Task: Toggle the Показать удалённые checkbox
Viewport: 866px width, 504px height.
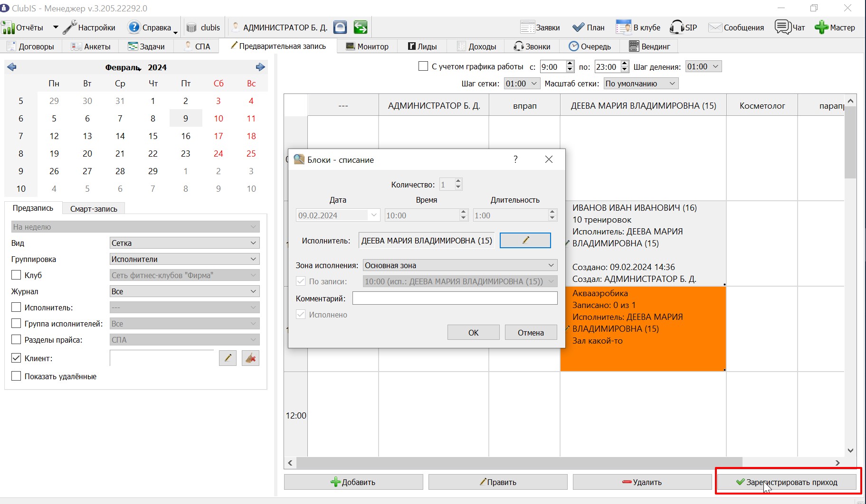Action: pos(16,376)
